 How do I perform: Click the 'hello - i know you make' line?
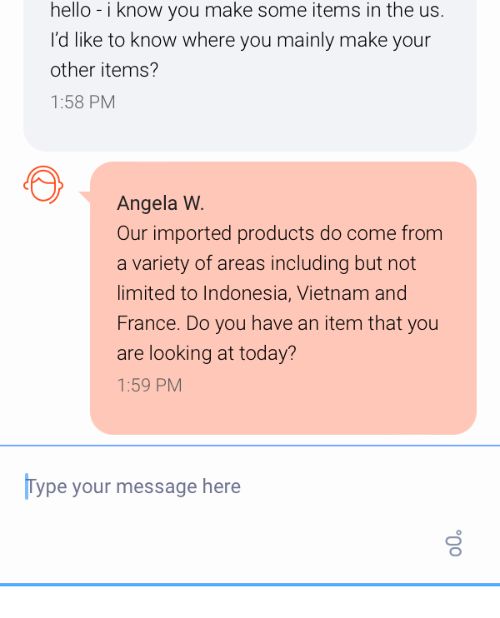[247, 11]
